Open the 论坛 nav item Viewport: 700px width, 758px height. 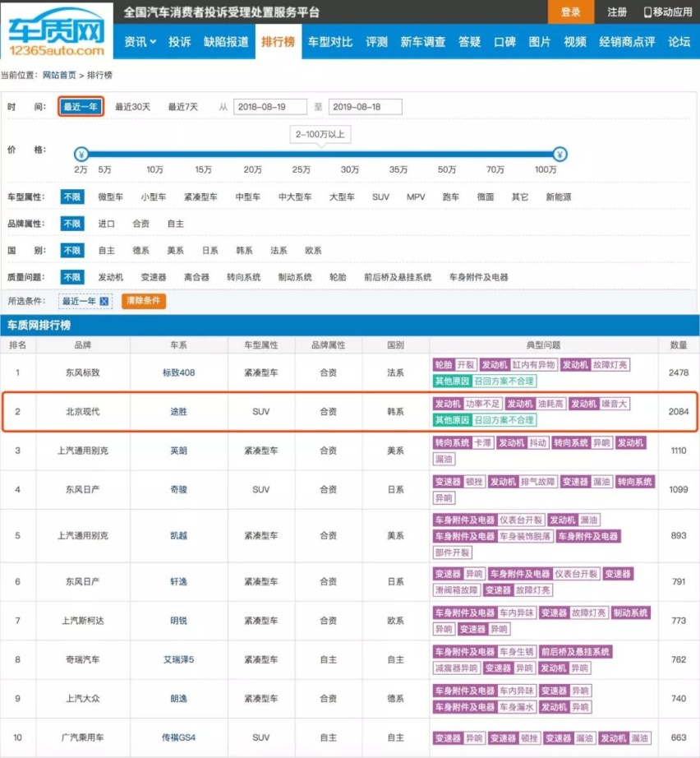pos(679,42)
